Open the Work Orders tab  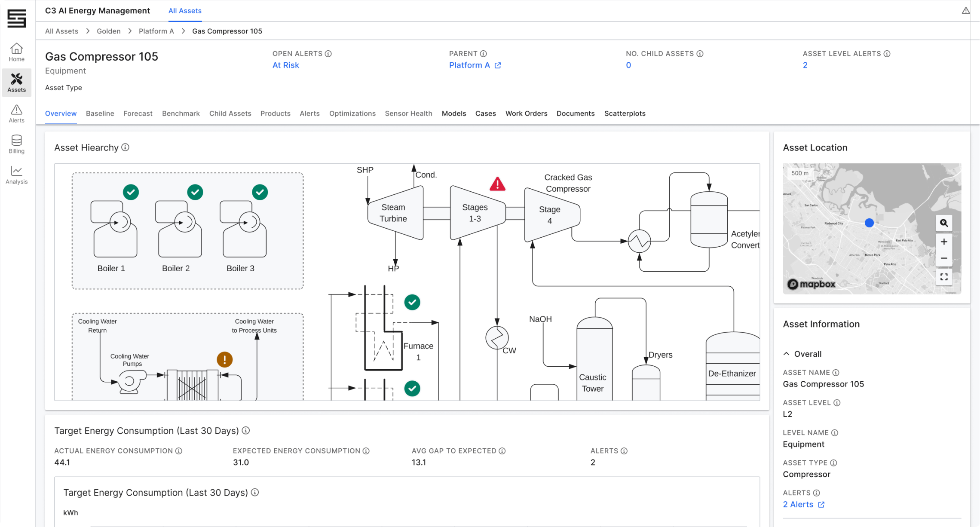click(526, 113)
